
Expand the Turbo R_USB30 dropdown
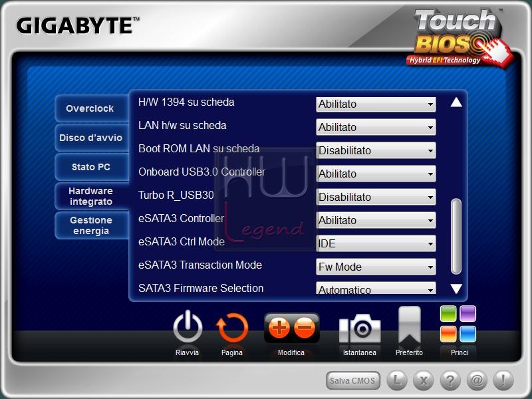376,197
